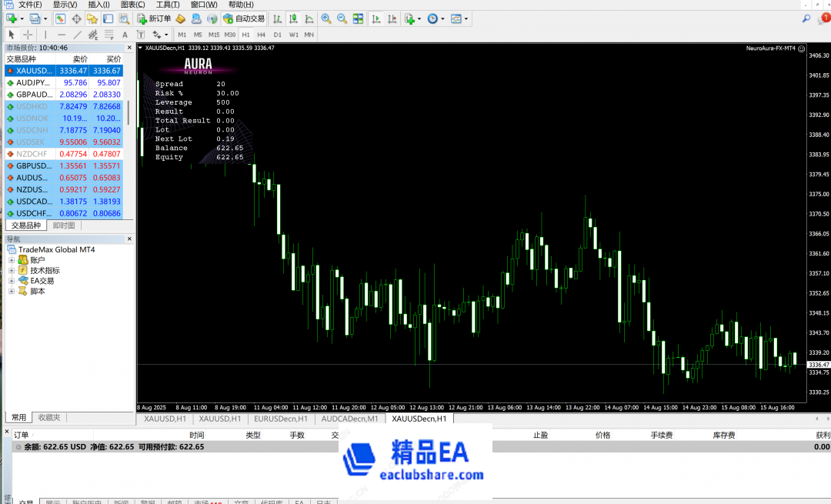Viewport: 831px width, 504px height.
Task: Switch chart to candlestick view icon
Action: pos(293,18)
